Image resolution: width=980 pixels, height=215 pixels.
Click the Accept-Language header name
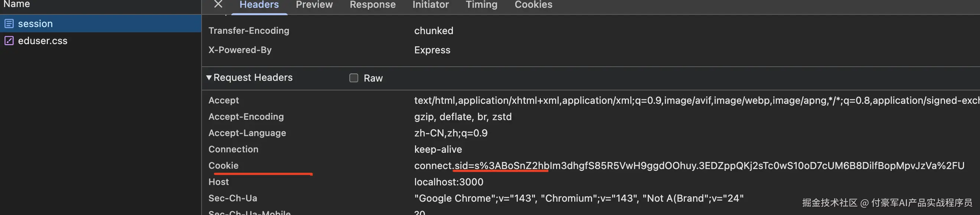[x=247, y=133]
